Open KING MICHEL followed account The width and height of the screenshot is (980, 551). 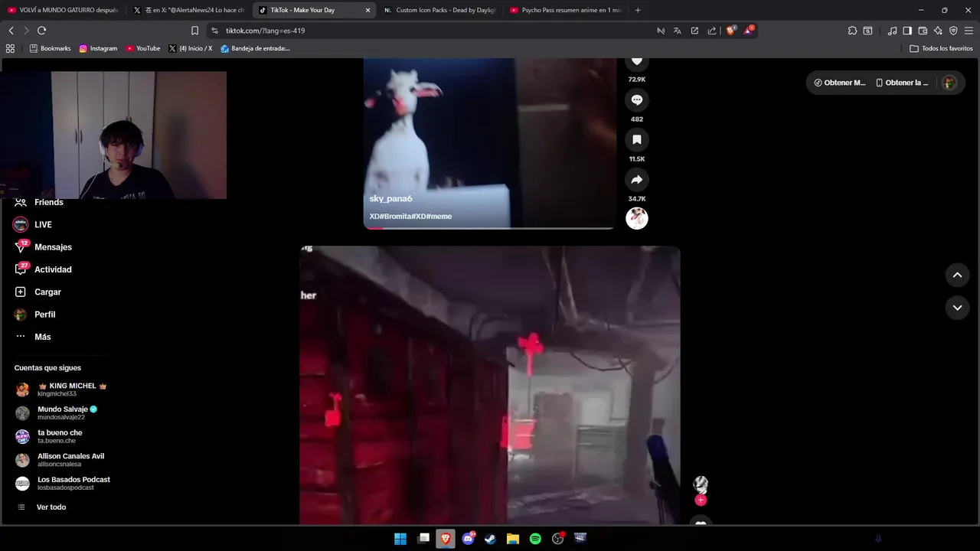(x=61, y=390)
